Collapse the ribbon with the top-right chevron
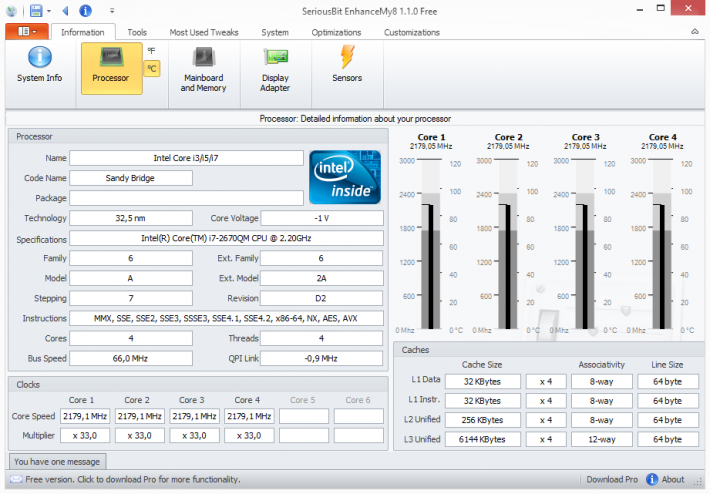This screenshot has height=494, width=710. (695, 31)
